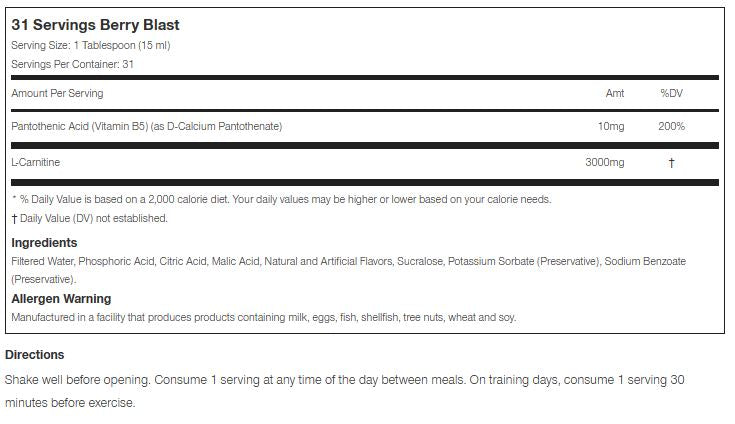735x424 pixels.
Task: Click the dagger symbol in L-Carnitine row
Action: (x=671, y=163)
